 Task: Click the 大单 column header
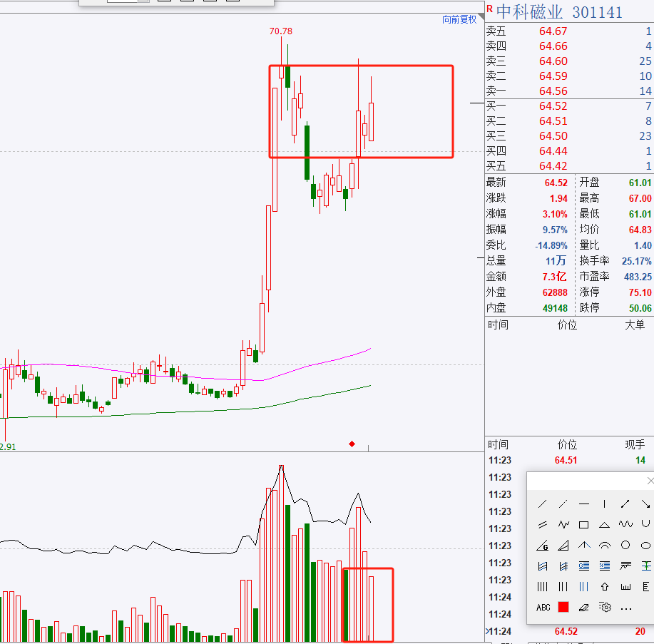[635, 325]
